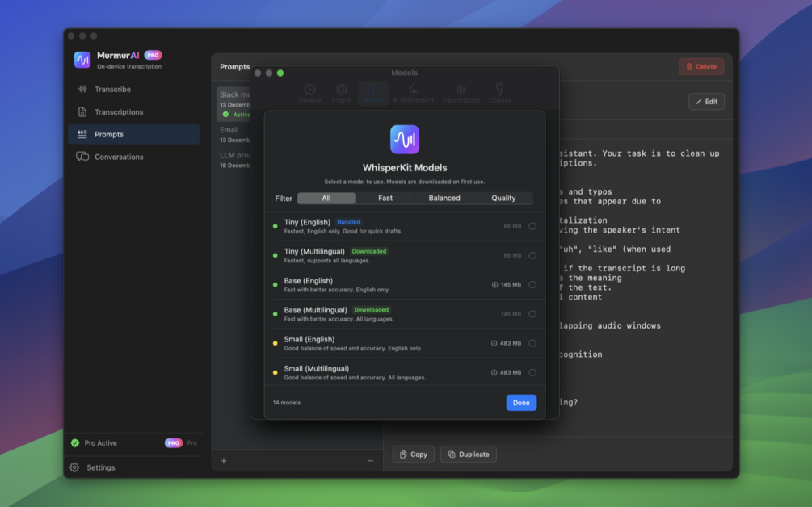Click yellow status dot for Small (English)
812x507 pixels.
click(275, 344)
